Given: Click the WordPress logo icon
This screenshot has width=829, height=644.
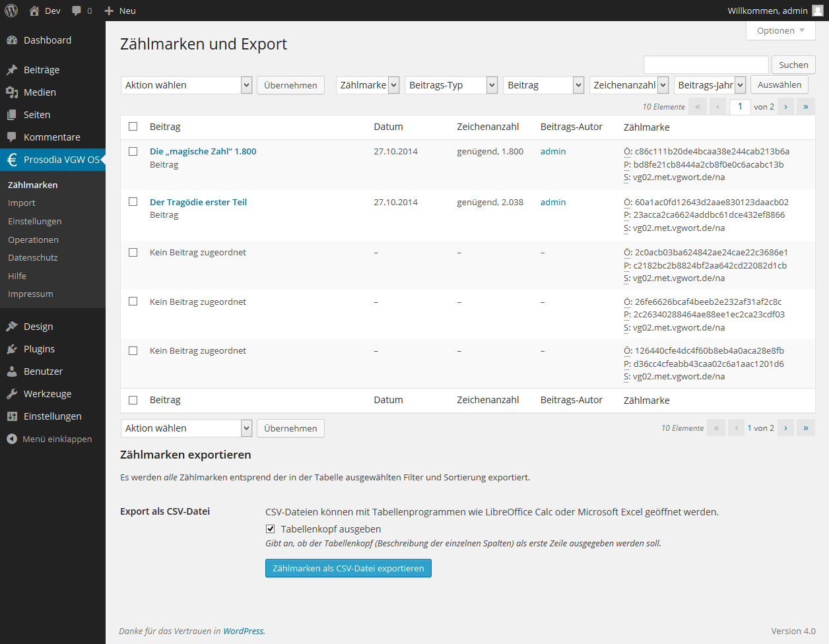Looking at the screenshot, I should [x=11, y=11].
